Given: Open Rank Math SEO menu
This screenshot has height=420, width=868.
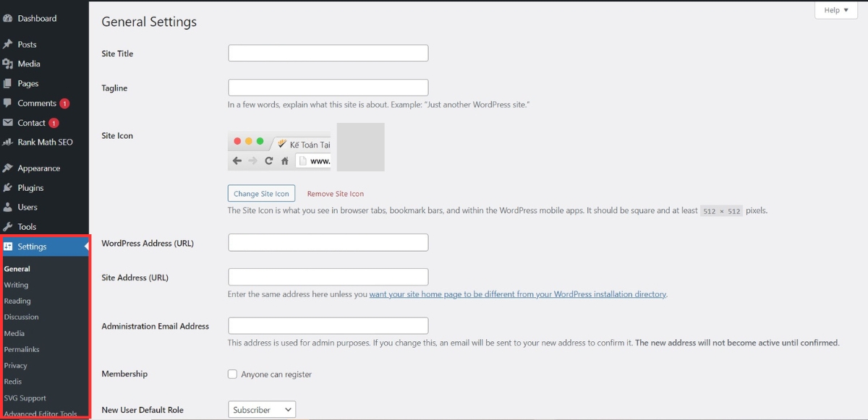Looking at the screenshot, I should 44,142.
